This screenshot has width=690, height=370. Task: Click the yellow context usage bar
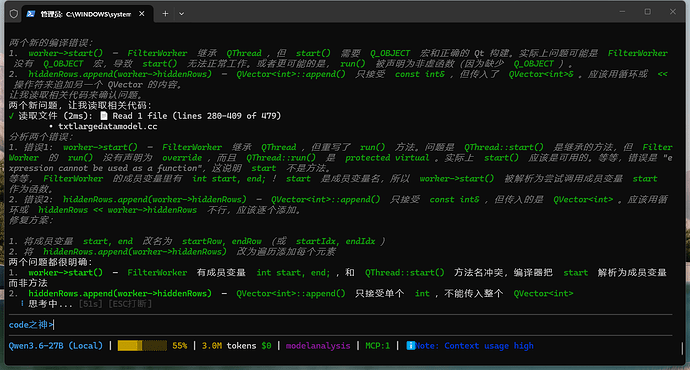142,346
